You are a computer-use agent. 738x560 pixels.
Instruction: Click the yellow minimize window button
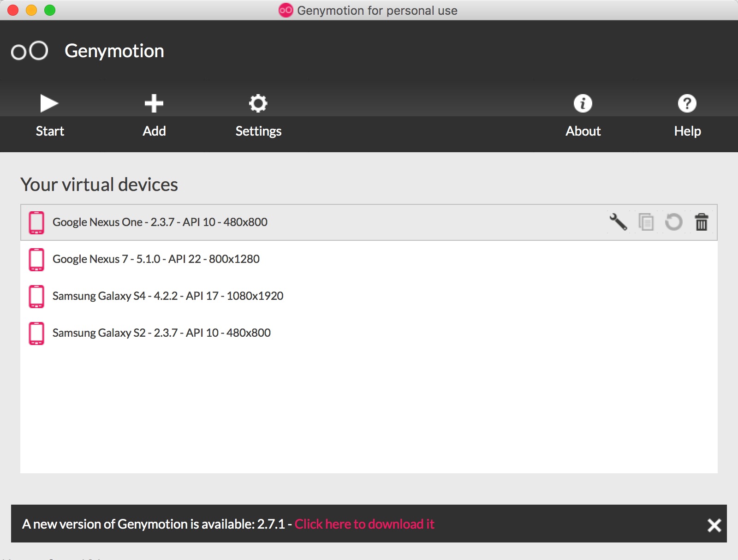[x=31, y=10]
